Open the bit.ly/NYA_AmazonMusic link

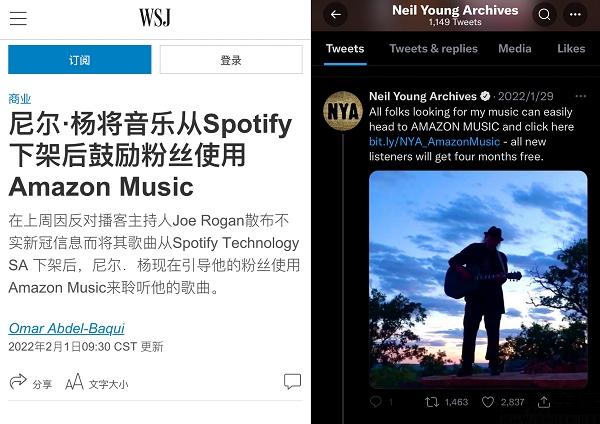pyautogui.click(x=434, y=142)
